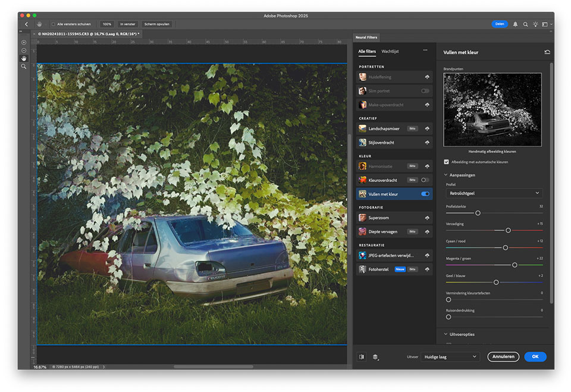The height and width of the screenshot is (392, 571).
Task: Close the NH20241011-155945.CR3 document tab
Action: (x=34, y=34)
